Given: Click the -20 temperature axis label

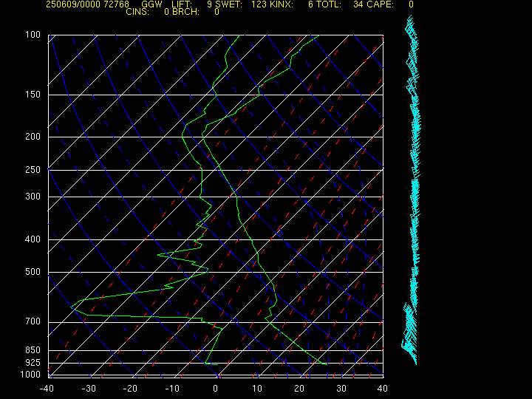Looking at the screenshot, I should coord(130,389).
